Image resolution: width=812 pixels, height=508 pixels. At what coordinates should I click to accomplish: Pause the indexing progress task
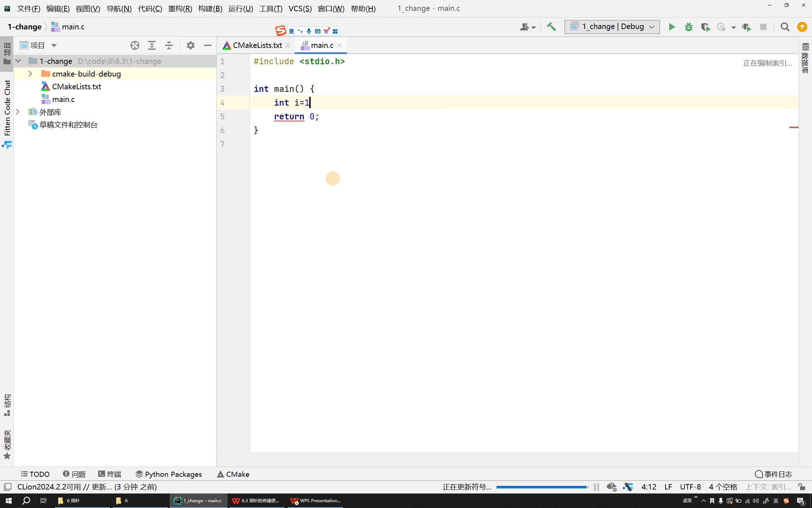[x=596, y=487]
